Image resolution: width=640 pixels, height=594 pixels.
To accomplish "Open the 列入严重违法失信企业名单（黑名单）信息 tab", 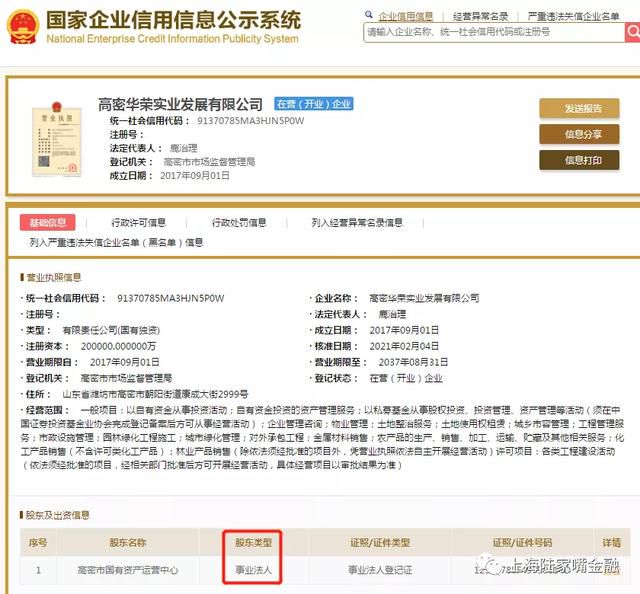I will click(x=116, y=242).
